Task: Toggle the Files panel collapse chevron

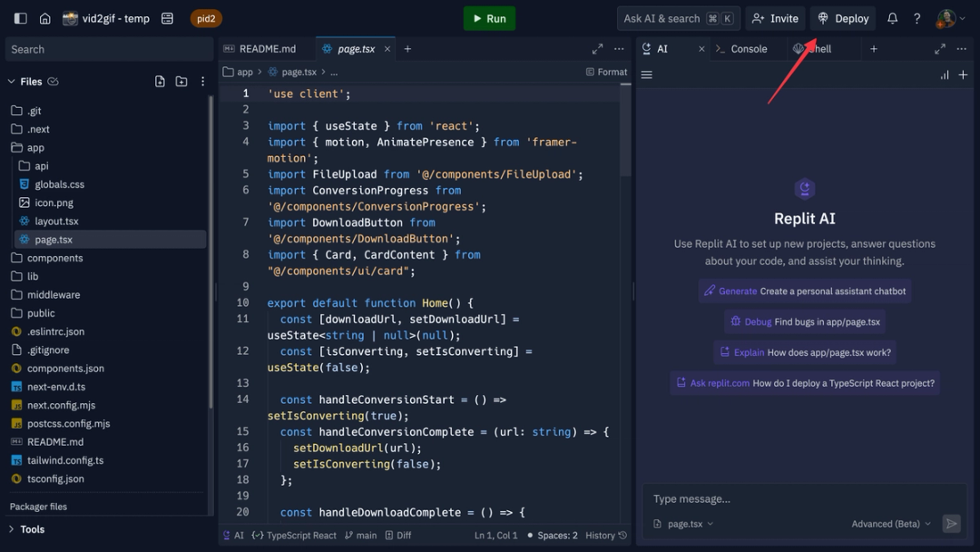Action: (11, 81)
